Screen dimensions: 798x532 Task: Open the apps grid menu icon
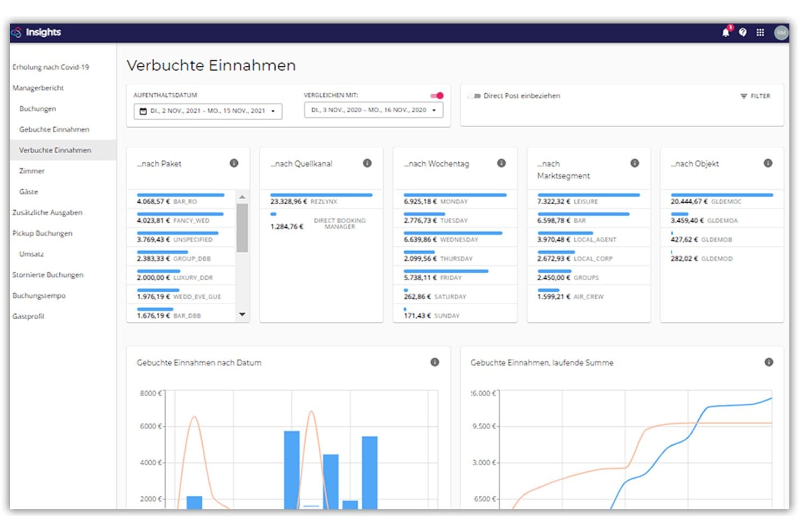click(760, 32)
